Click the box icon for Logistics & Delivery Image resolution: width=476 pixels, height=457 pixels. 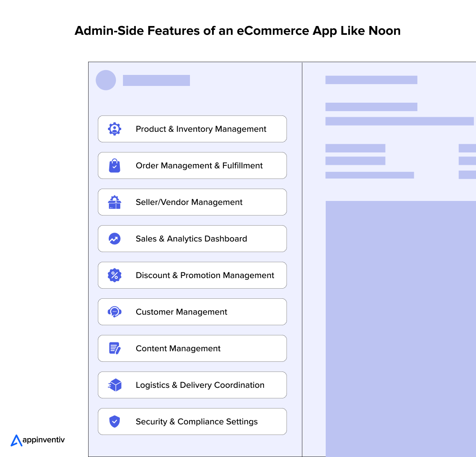(115, 385)
